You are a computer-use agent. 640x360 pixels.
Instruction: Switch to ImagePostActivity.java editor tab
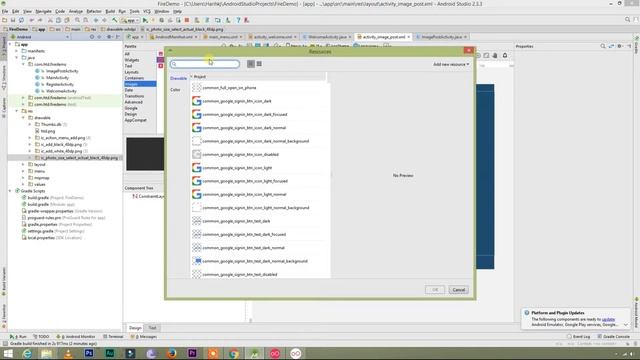[x=441, y=37]
